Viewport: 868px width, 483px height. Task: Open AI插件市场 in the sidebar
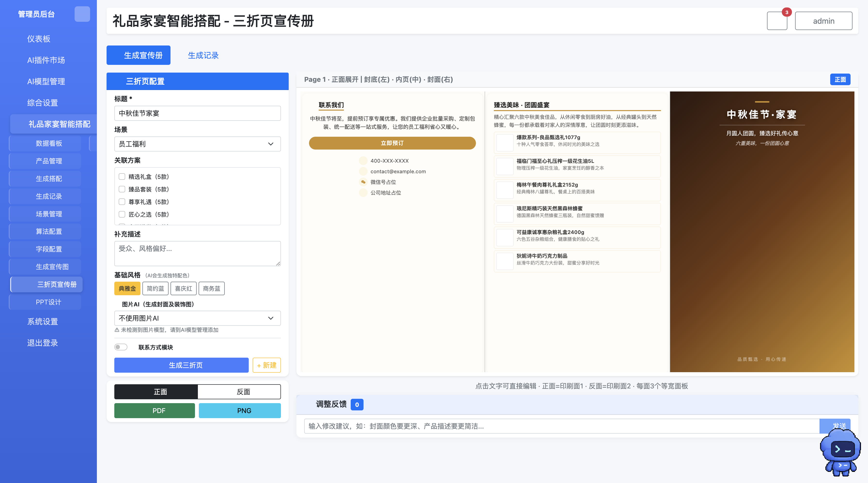tap(46, 60)
